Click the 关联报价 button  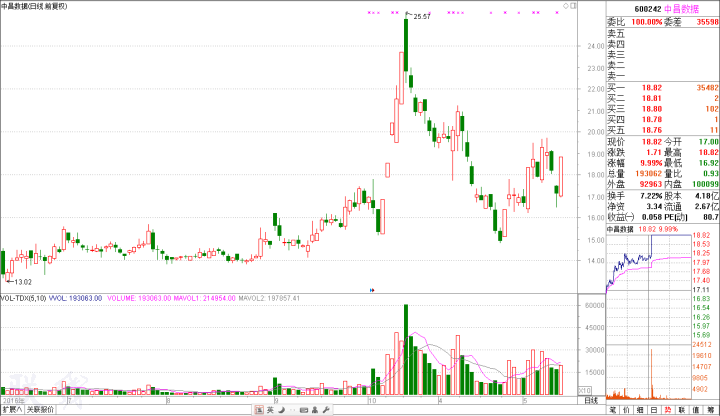click(40, 409)
